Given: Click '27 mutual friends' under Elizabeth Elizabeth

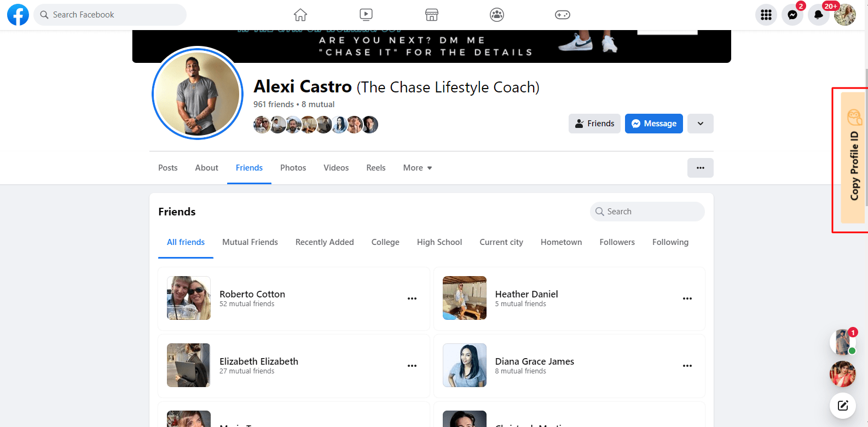Looking at the screenshot, I should tap(247, 371).
